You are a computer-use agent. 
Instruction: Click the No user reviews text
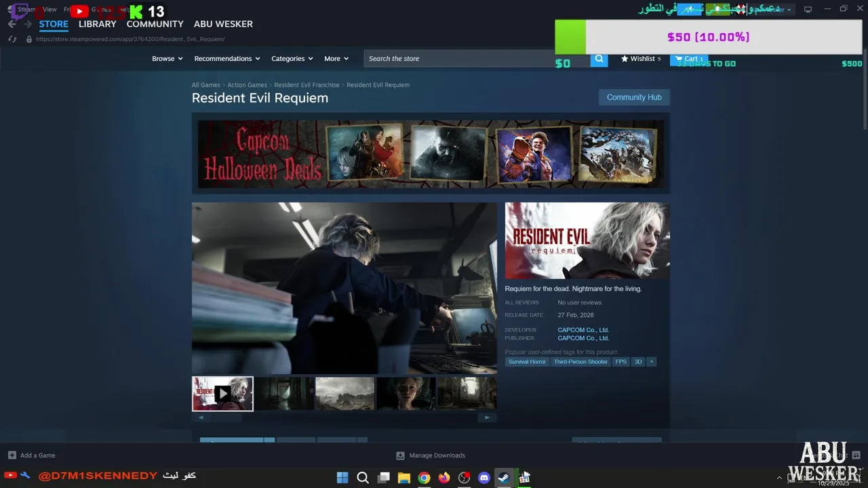click(579, 303)
